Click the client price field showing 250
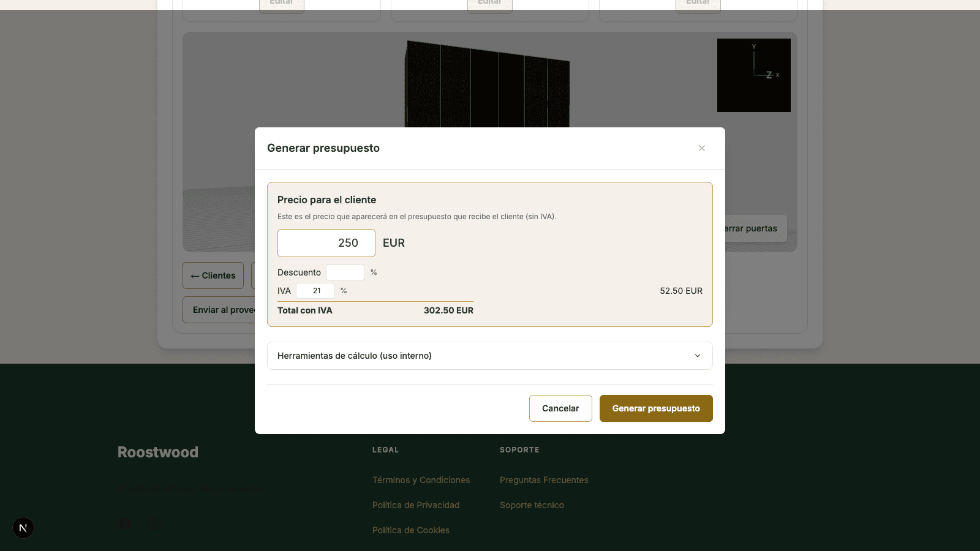Viewport: 980px width, 551px height. [326, 243]
